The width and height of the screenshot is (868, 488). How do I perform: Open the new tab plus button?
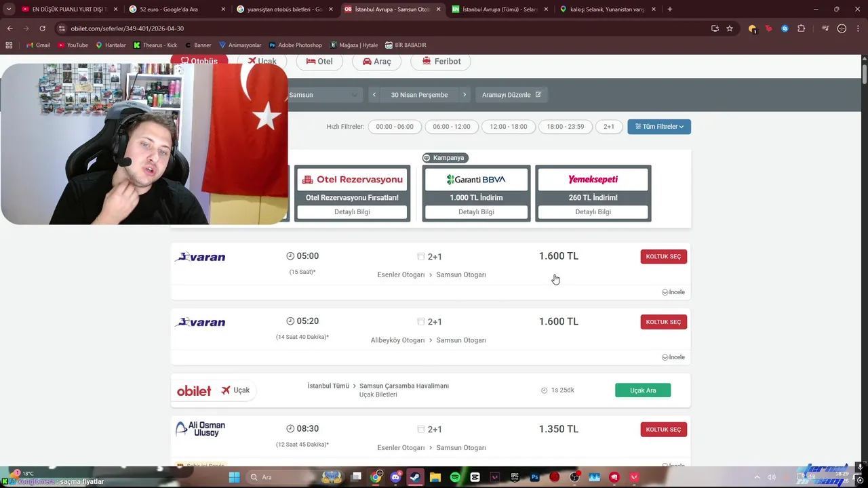pyautogui.click(x=670, y=9)
